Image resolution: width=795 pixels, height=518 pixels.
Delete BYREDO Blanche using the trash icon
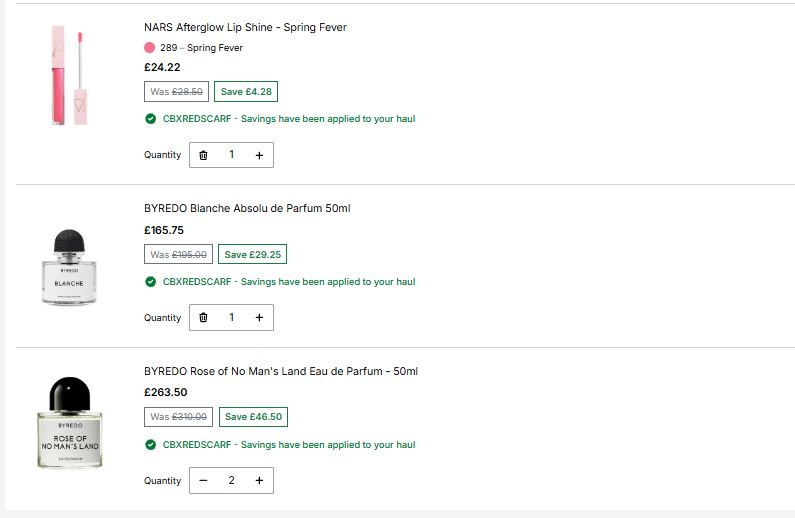(203, 317)
